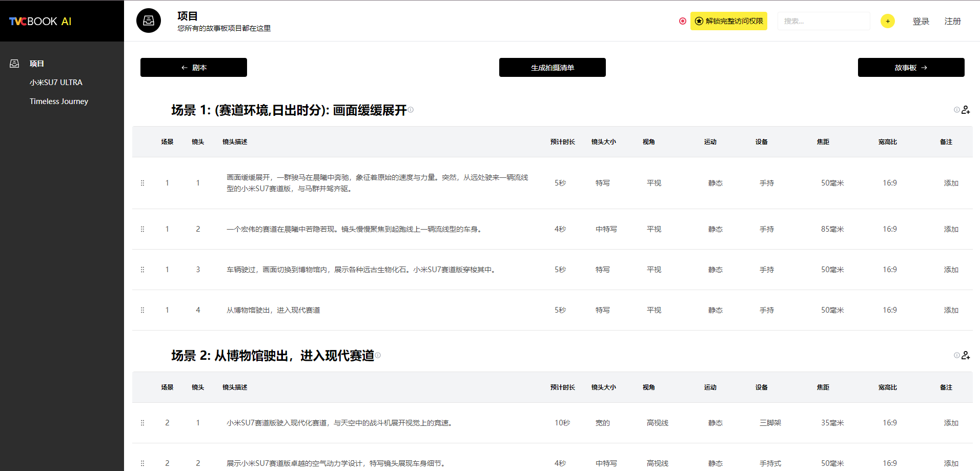Click 添加 note for scene 1 shot 3

pos(951,270)
